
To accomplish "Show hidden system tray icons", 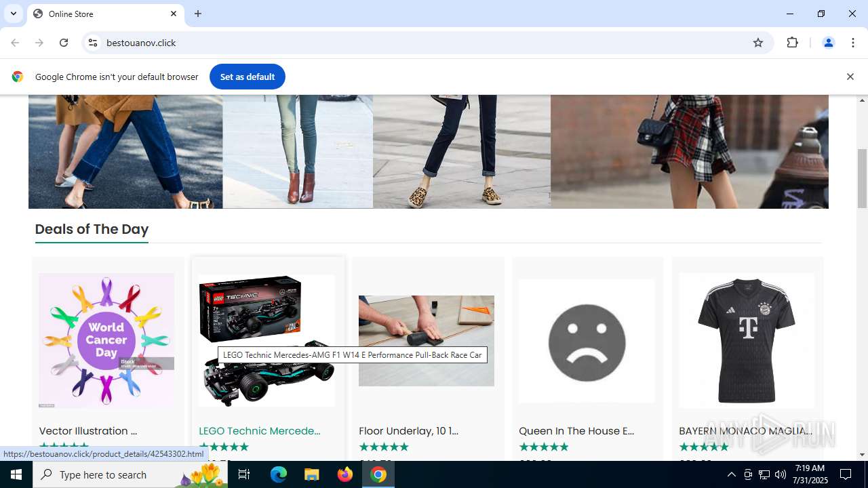I will tap(731, 474).
